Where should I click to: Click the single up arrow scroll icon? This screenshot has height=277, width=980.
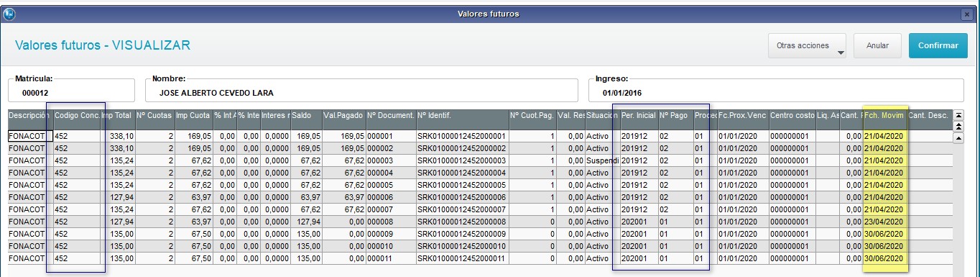point(958,139)
